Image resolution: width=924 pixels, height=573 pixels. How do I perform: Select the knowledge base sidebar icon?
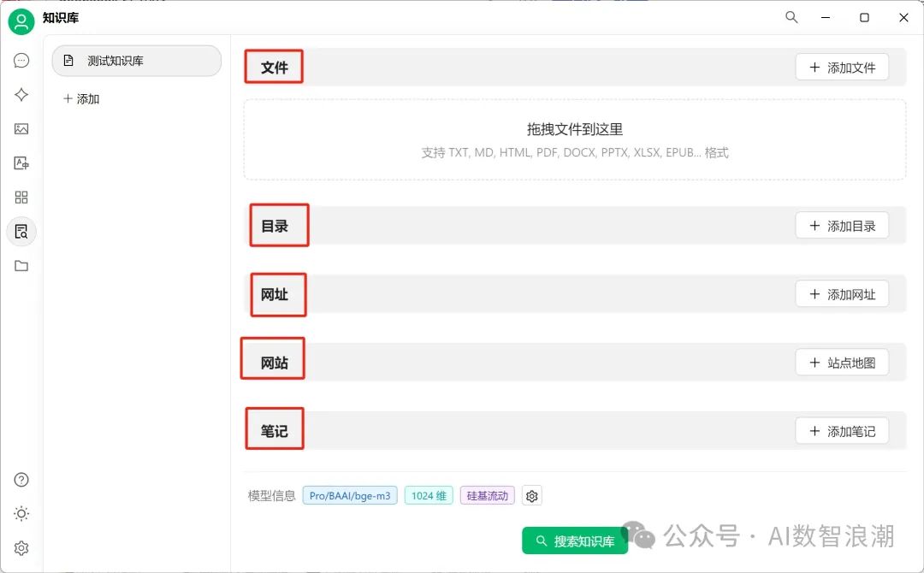click(21, 232)
